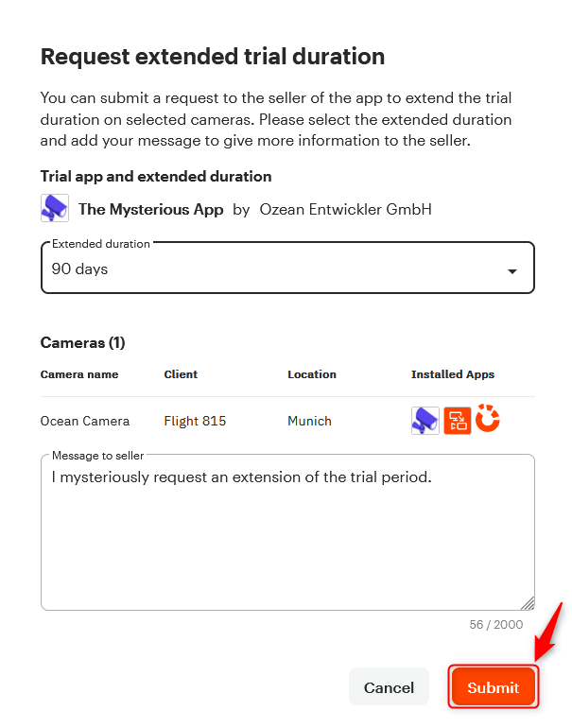Viewport: 572px width, 728px height.
Task: Open the Extended duration dropdown
Action: pyautogui.click(x=287, y=268)
